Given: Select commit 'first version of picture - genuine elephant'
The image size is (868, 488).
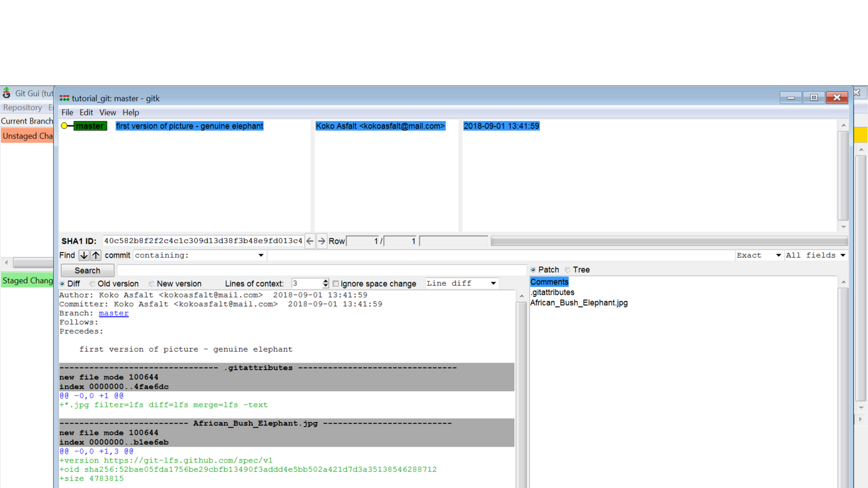Looking at the screenshot, I should (x=190, y=126).
